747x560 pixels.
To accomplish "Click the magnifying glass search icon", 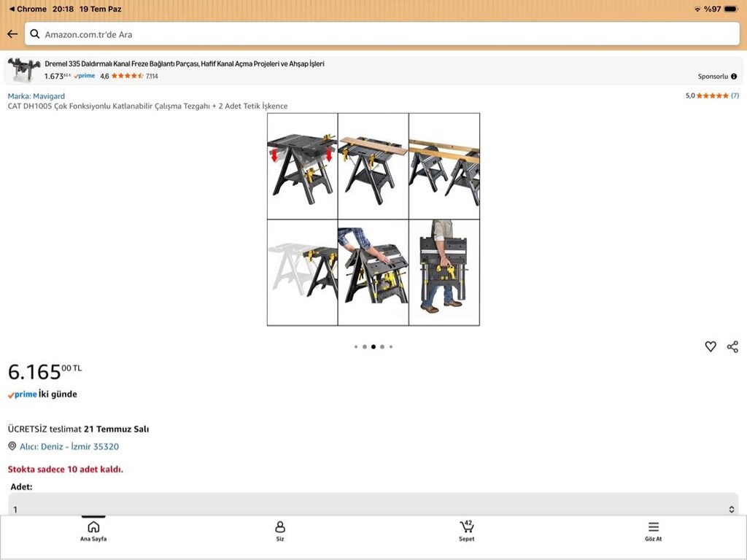I will click(35, 34).
